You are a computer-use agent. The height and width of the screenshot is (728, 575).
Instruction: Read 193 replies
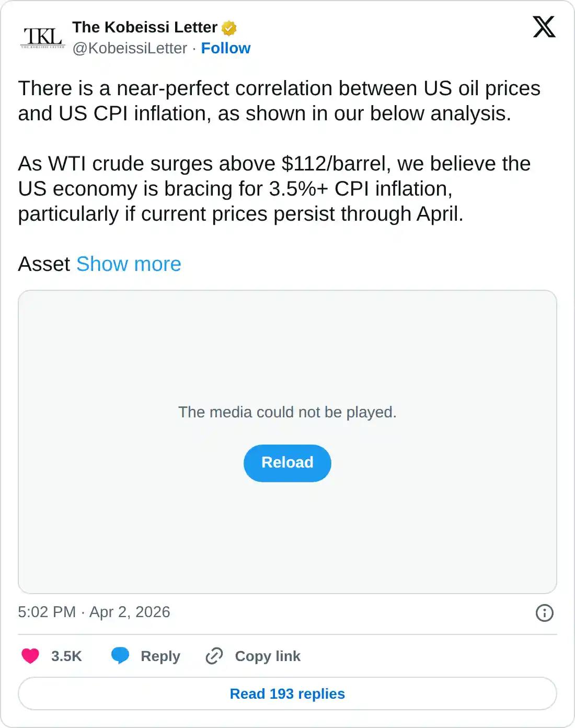287,693
